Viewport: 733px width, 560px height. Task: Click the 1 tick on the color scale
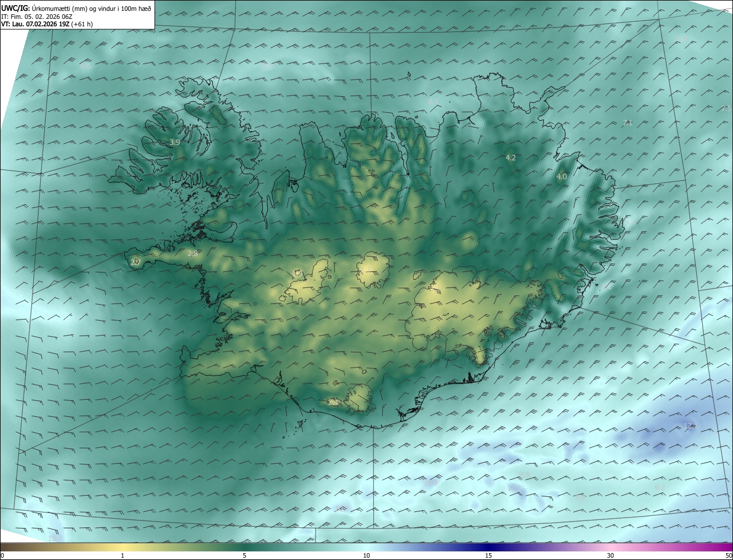point(123,556)
